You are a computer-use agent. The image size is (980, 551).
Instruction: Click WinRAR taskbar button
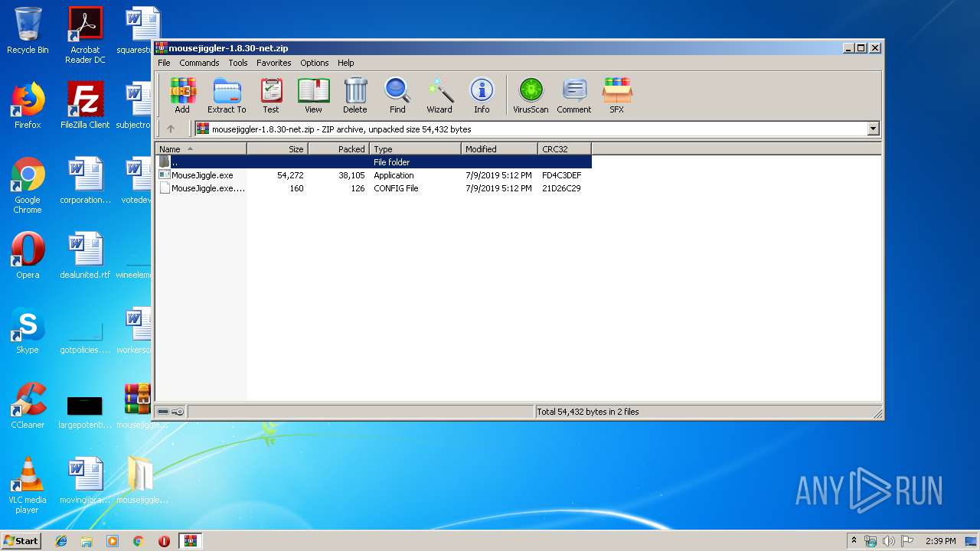190,541
